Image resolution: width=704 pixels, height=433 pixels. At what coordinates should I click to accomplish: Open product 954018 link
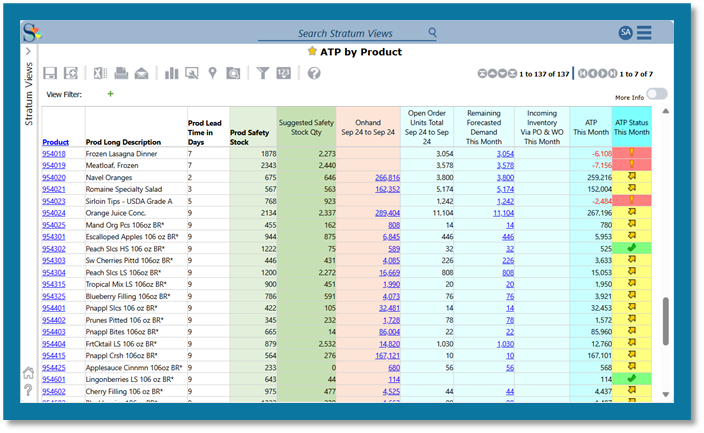pos(54,154)
